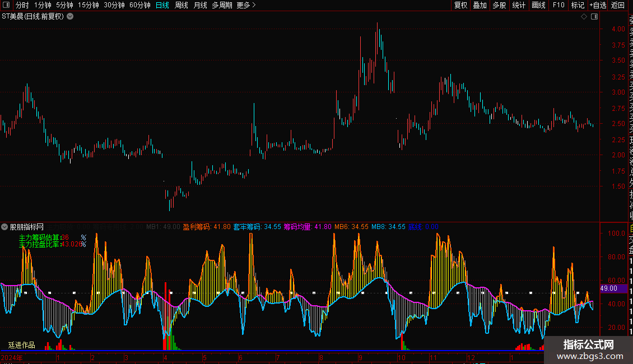Screen dimensions: 633x364
Task: Select the 5分钟 period tab
Action: pos(64,5)
